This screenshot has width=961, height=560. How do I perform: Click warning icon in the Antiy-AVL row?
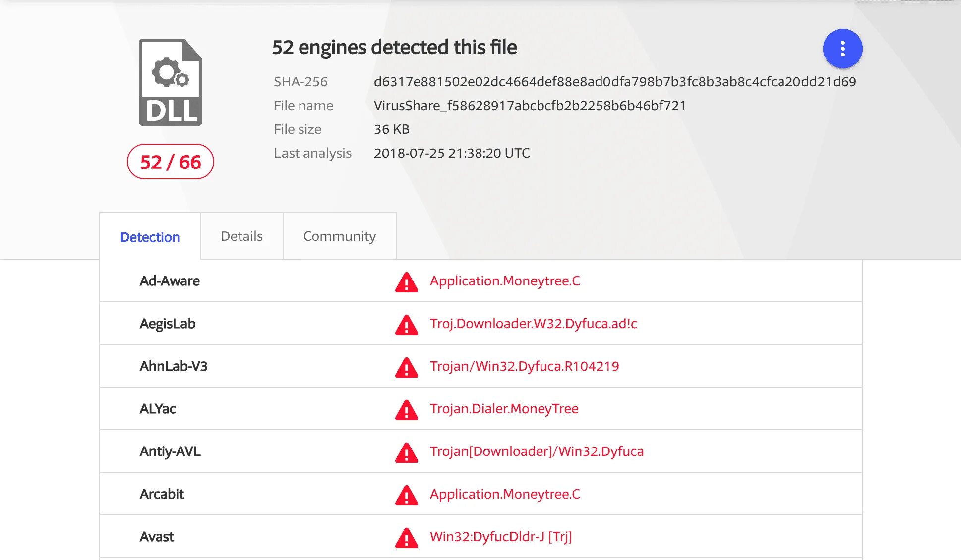(406, 452)
